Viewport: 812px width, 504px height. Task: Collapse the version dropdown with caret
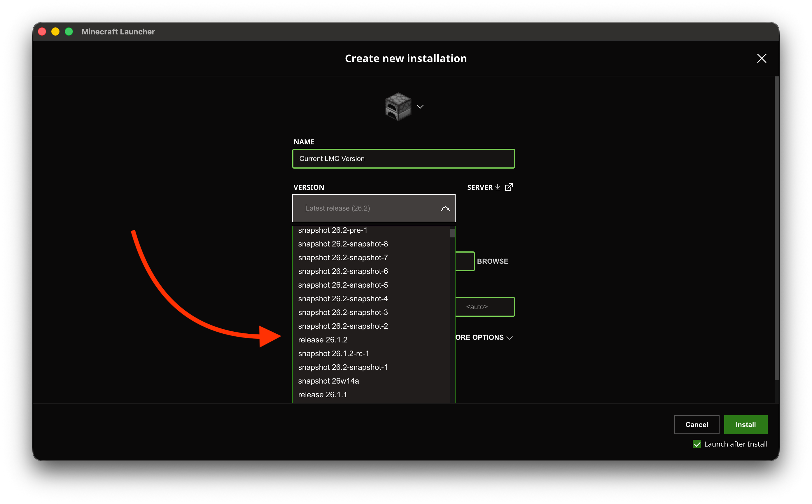pyautogui.click(x=445, y=208)
